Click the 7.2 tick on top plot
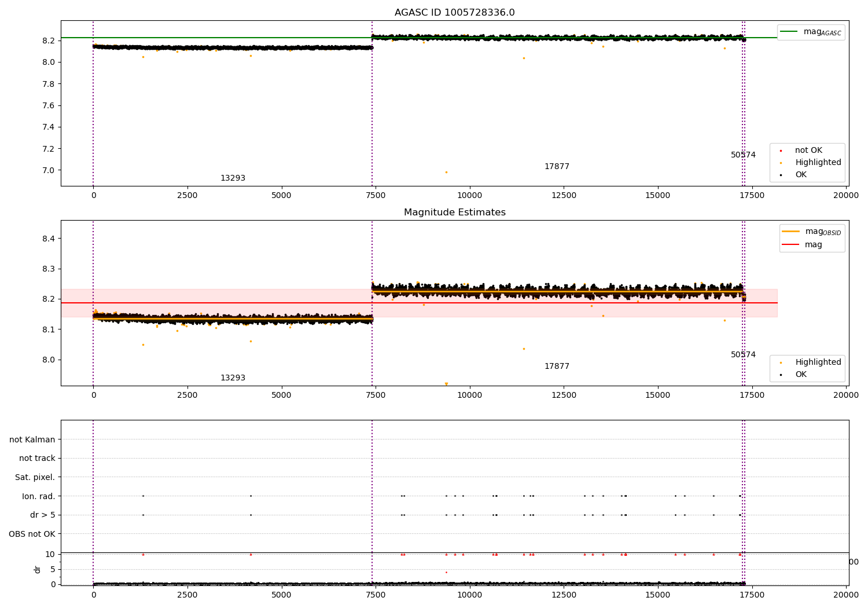The width and height of the screenshot is (868, 608). [49, 149]
